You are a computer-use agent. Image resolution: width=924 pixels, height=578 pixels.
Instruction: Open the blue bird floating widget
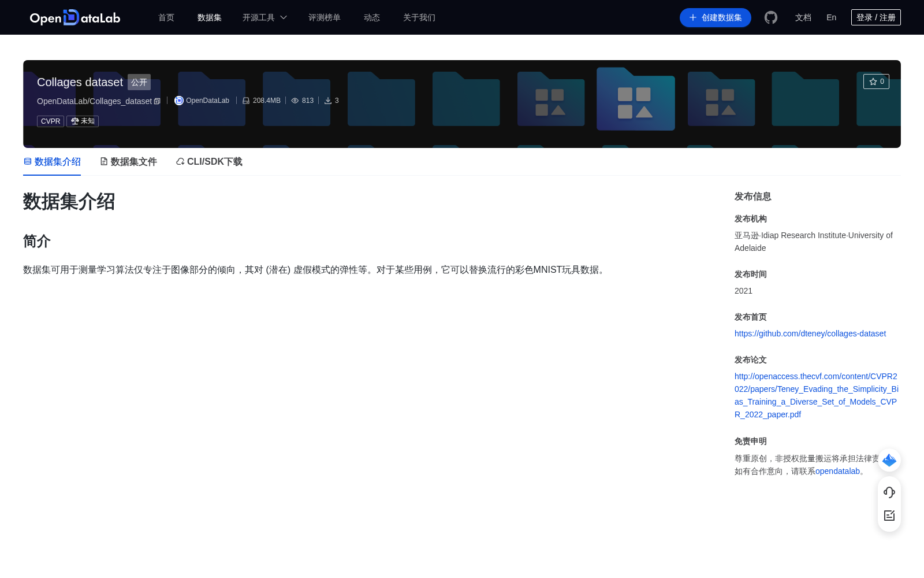(x=889, y=460)
